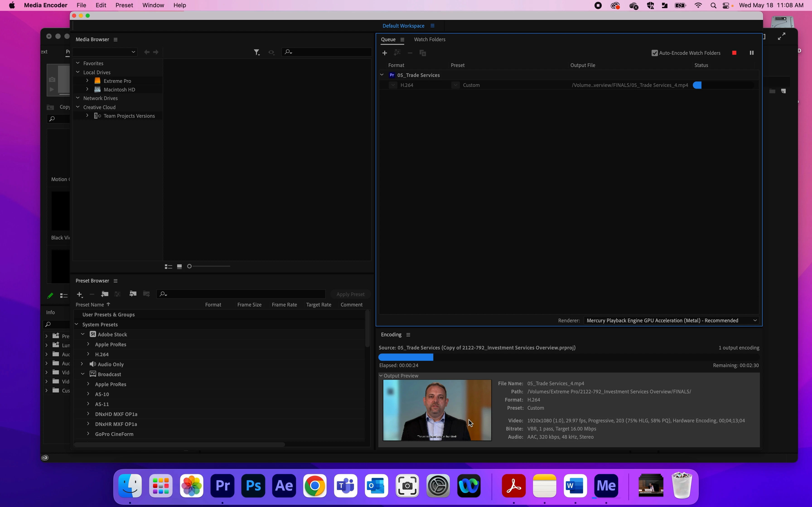Image resolution: width=812 pixels, height=507 pixels.
Task: Switch Media Browser to thumbnail view
Action: [179, 267]
